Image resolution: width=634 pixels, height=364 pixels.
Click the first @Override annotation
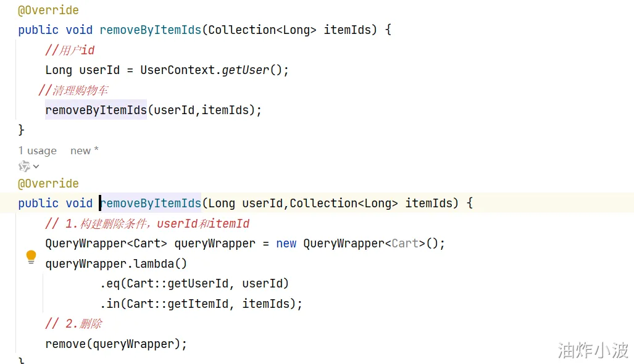49,10
